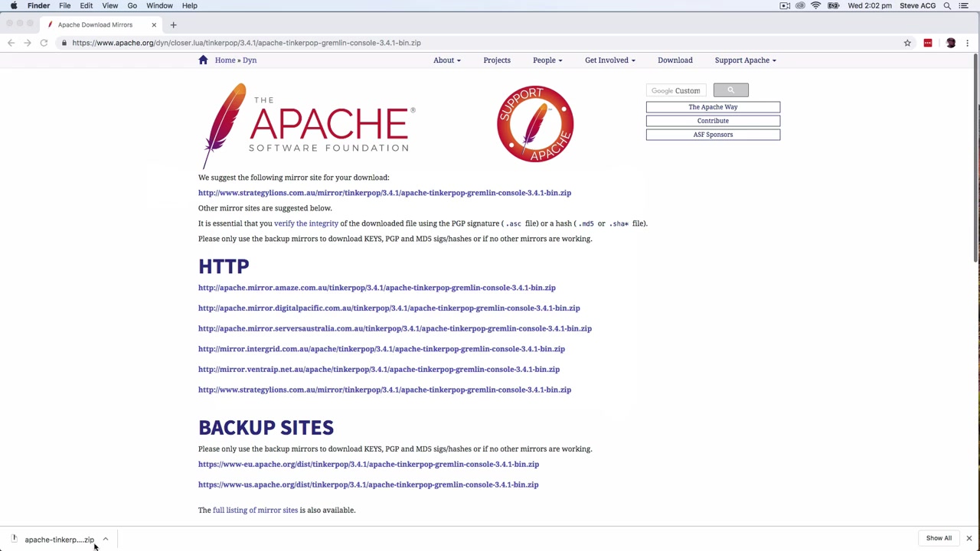Open the digitalpacific mirror download link
Screen dimensions: 980x551
point(389,308)
